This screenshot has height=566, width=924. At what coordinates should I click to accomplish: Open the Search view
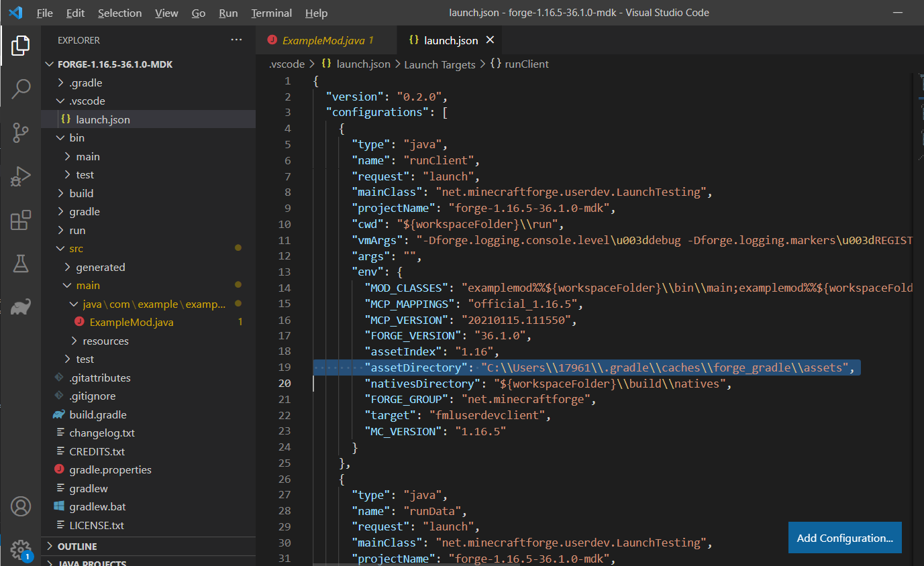[x=20, y=88]
